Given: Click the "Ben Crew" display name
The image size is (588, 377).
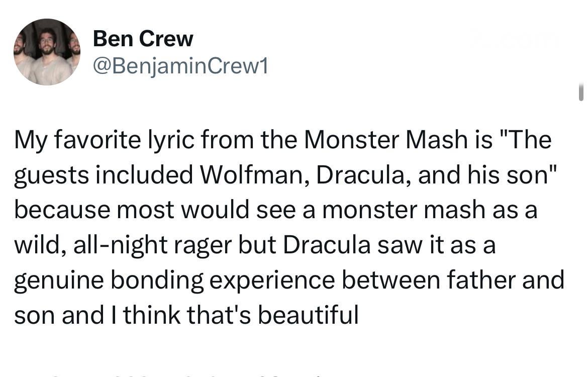Looking at the screenshot, I should click(x=143, y=39).
